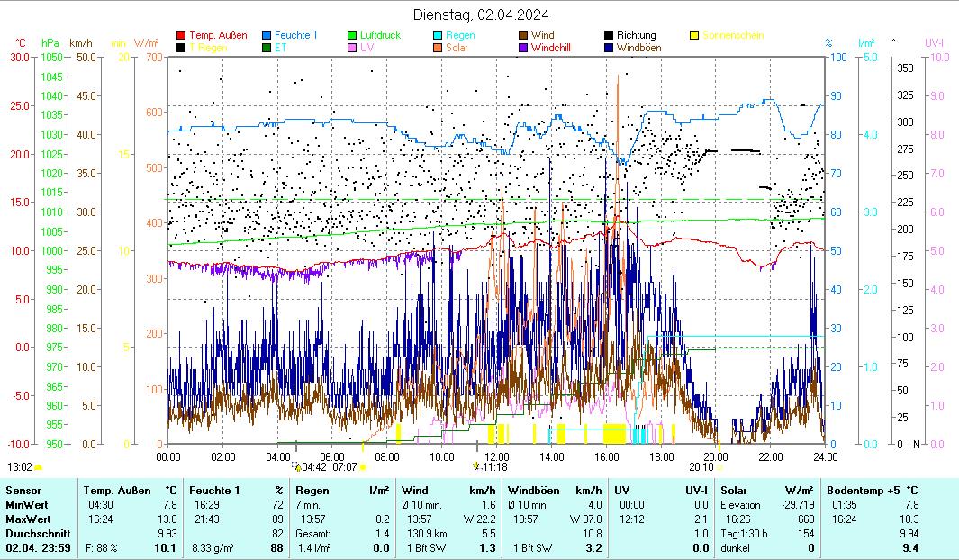
Task: Click the purple Windchill legend square
Action: [x=524, y=47]
